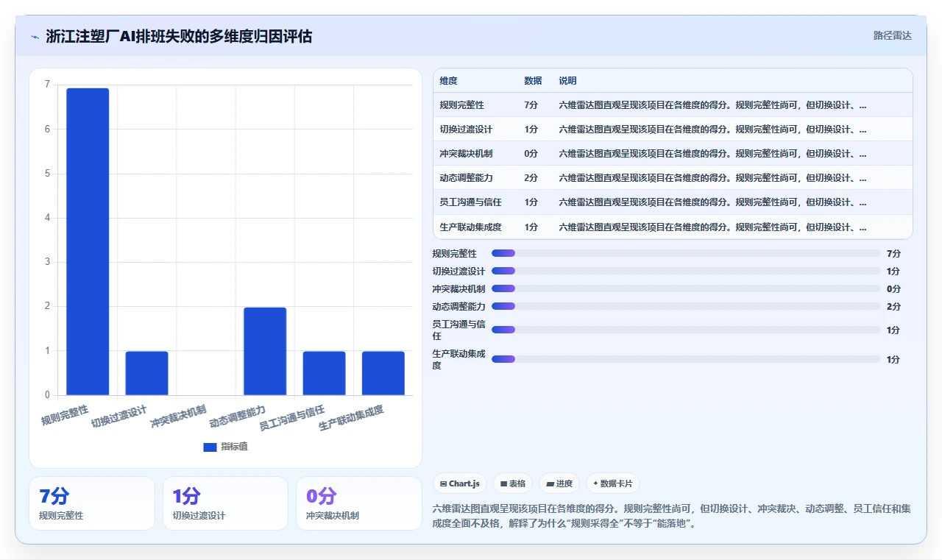Click the 7分 label beside 规则完整性 progress bar

tap(893, 253)
